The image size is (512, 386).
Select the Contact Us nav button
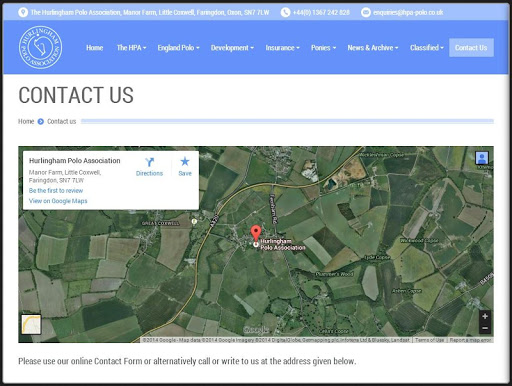pos(471,48)
